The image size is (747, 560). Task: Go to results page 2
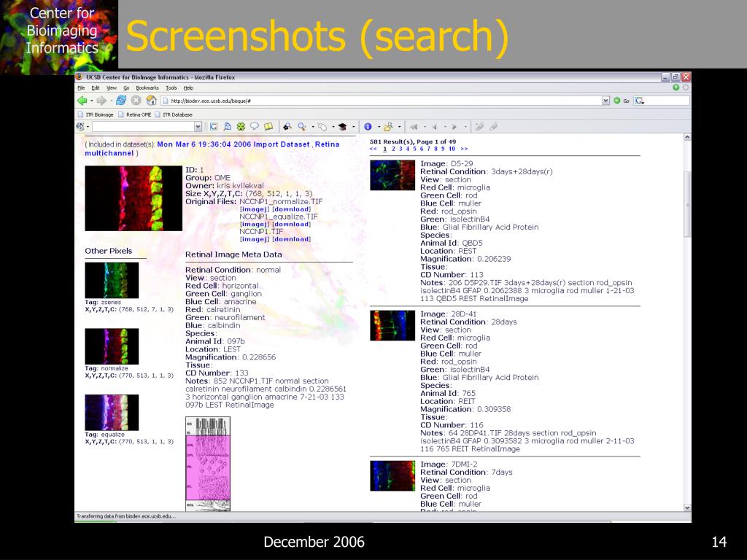393,149
